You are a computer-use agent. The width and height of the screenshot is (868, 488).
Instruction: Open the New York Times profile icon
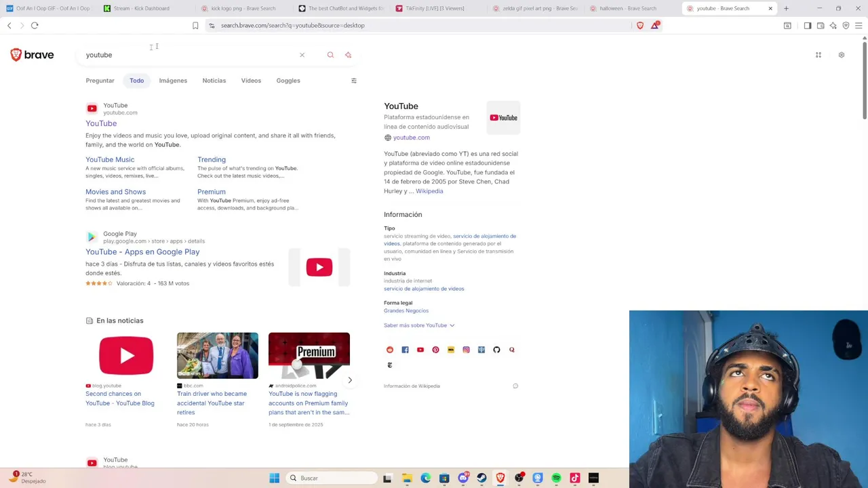(390, 365)
